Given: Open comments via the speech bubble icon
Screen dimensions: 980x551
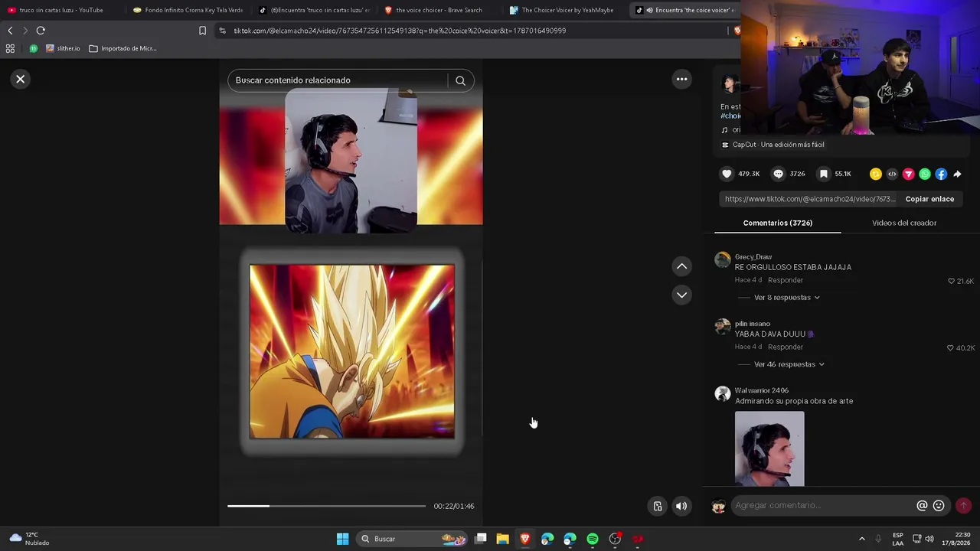Looking at the screenshot, I should 779,174.
